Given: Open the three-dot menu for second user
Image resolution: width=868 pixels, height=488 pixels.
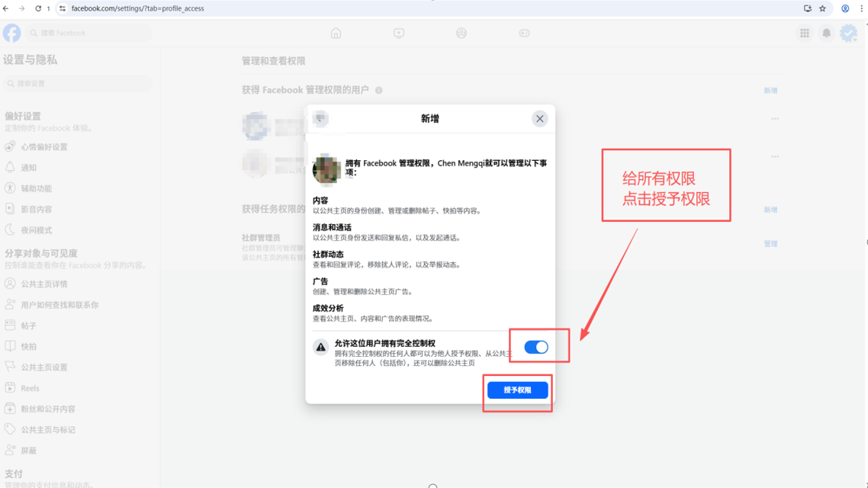Looking at the screenshot, I should [774, 156].
